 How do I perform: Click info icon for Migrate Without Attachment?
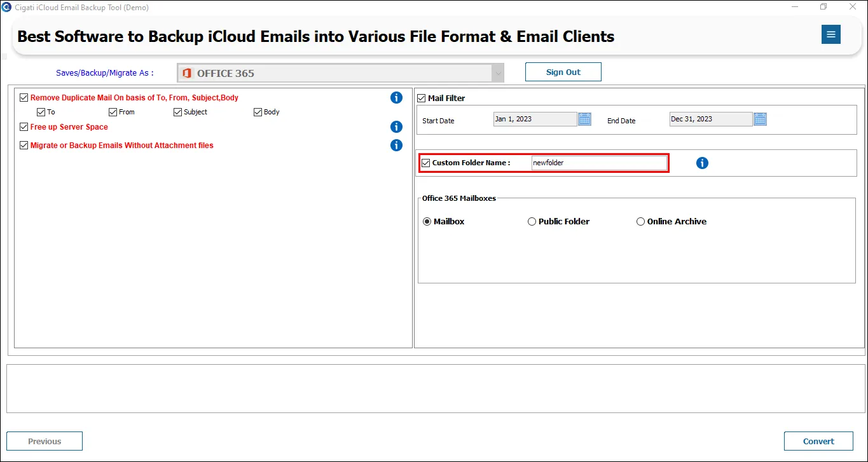pyautogui.click(x=396, y=146)
